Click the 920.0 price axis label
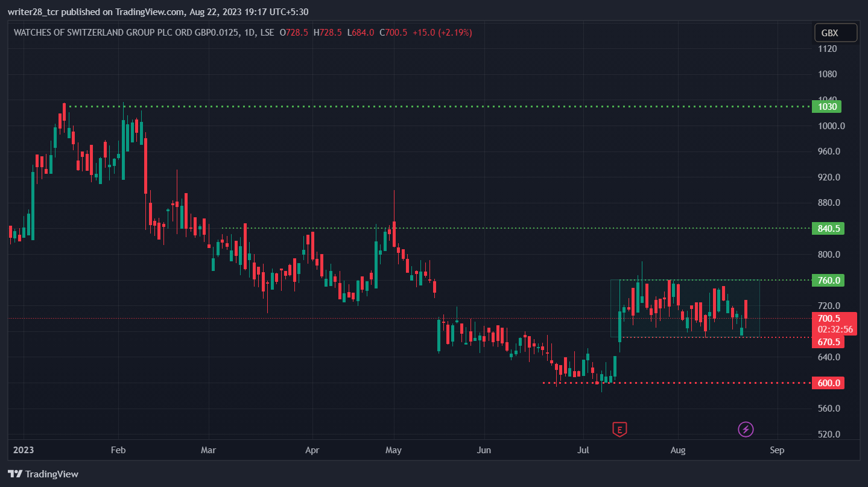The width and height of the screenshot is (868, 487). click(x=829, y=177)
